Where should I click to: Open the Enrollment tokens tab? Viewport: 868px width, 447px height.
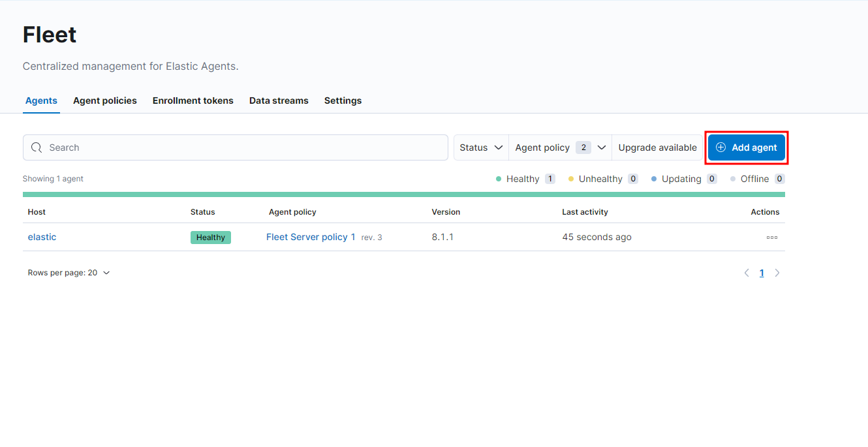click(x=193, y=100)
